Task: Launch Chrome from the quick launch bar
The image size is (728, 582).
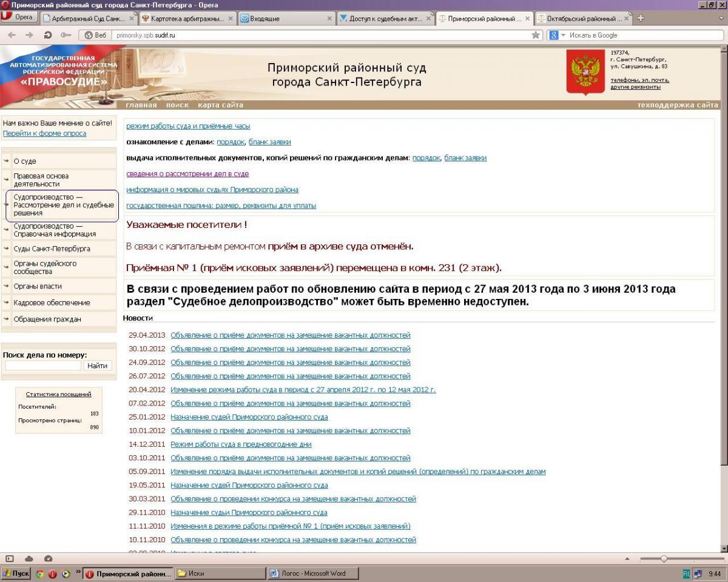Action: [x=40, y=574]
